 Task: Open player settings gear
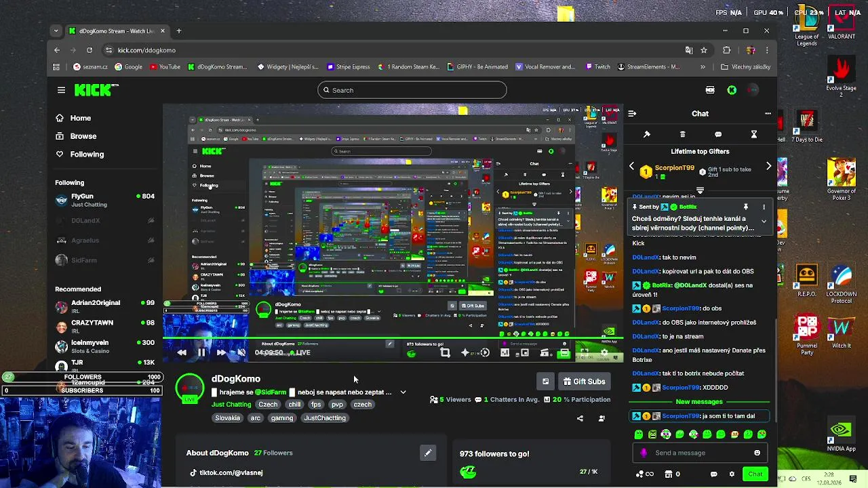[604, 352]
